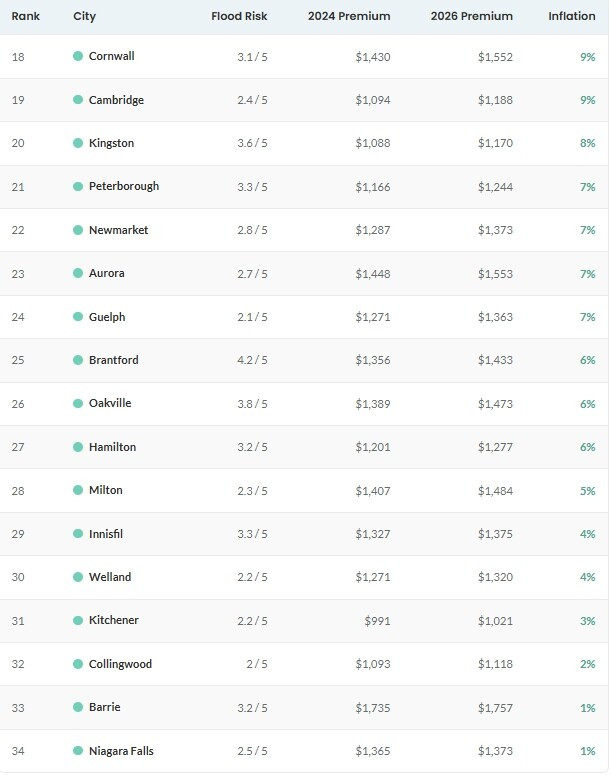Open the Cambridge city link
This screenshot has width=611, height=775.
click(x=116, y=100)
